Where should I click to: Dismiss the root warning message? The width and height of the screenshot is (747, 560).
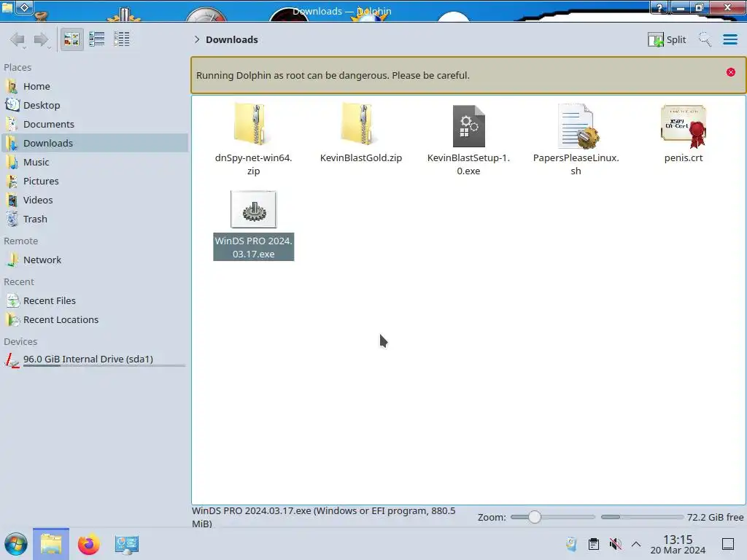(x=731, y=72)
